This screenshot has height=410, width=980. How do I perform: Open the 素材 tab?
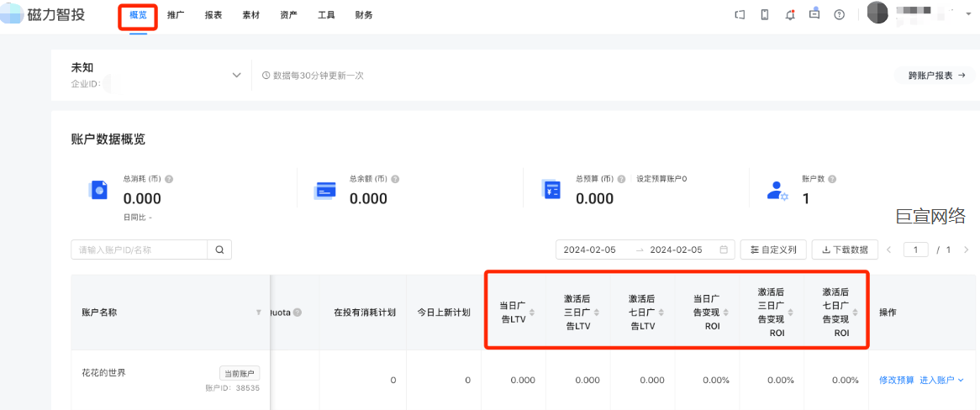pos(251,15)
